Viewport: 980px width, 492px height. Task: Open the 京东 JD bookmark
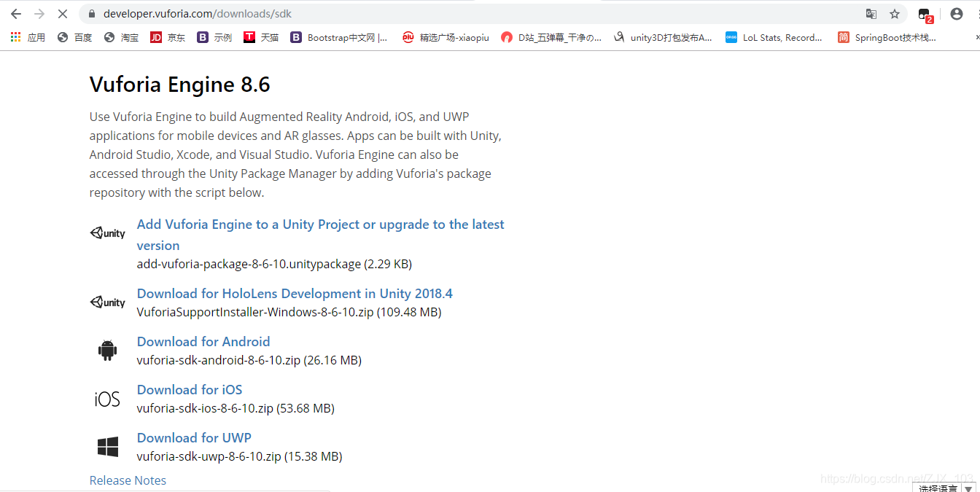pos(168,37)
